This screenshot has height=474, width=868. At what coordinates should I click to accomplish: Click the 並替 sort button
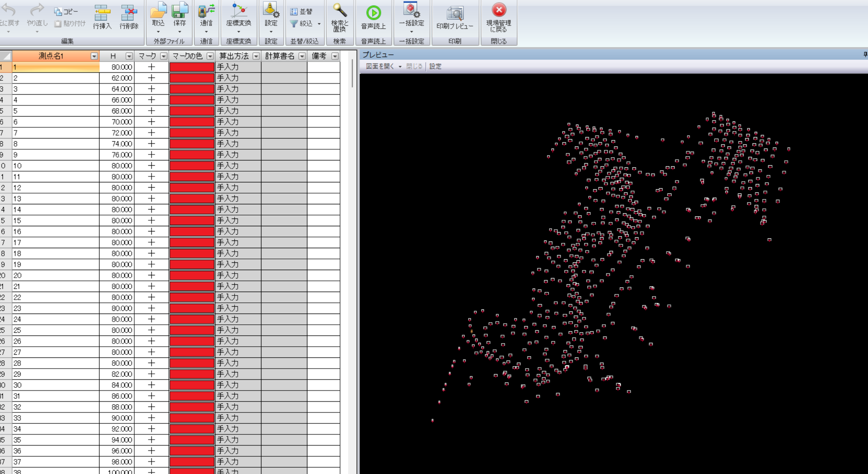(301, 11)
